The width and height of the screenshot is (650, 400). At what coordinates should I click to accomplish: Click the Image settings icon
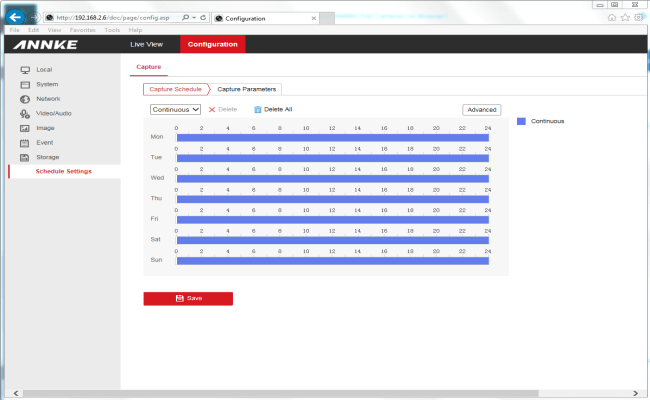(x=25, y=128)
